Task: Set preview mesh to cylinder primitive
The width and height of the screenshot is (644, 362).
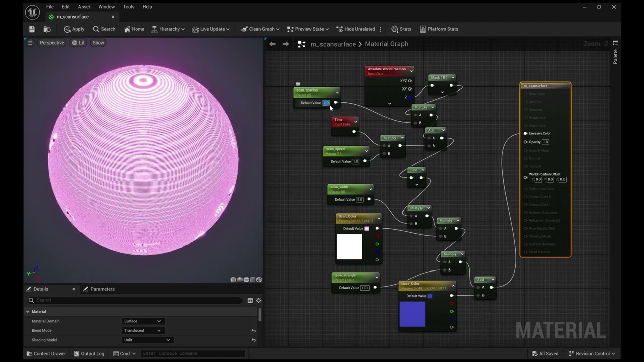Action: [233, 280]
